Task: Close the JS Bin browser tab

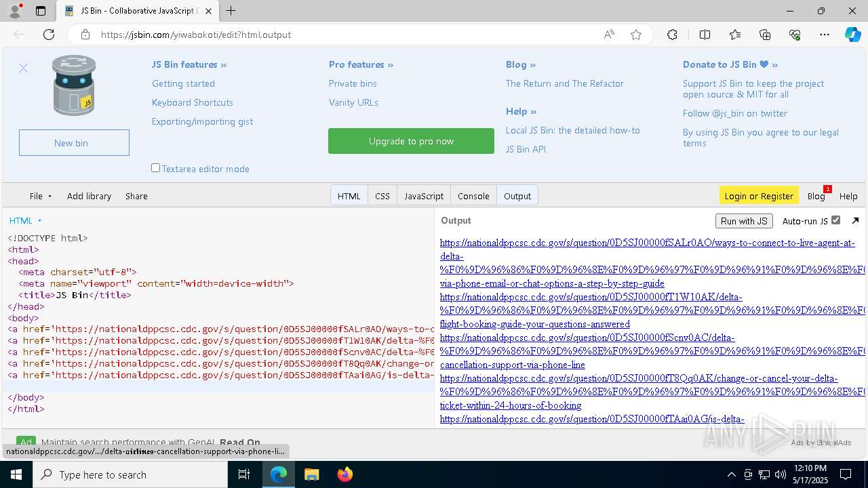Action: point(209,11)
